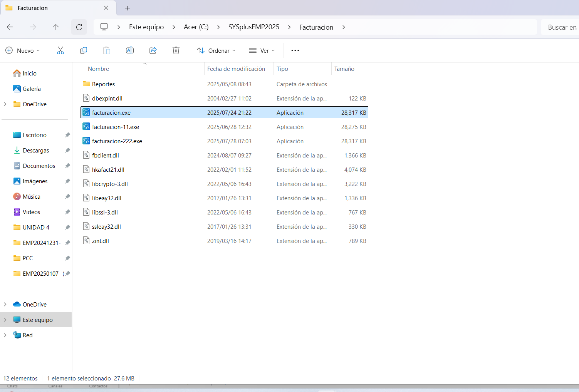Navigate to SYSplusEMP2025 in breadcrumb
Viewport: 579px width, 392px height.
pyautogui.click(x=254, y=27)
